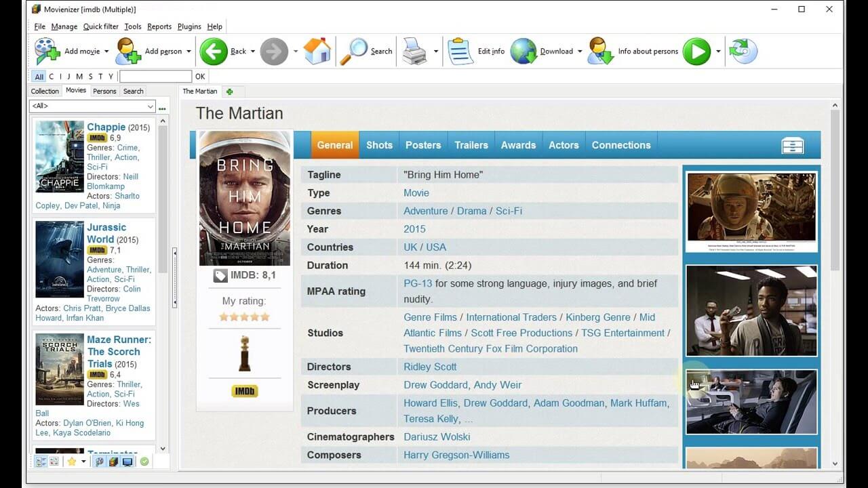This screenshot has height=488, width=868.
Task: Click the Harry Gregson-Williams composer link
Action: [456, 455]
